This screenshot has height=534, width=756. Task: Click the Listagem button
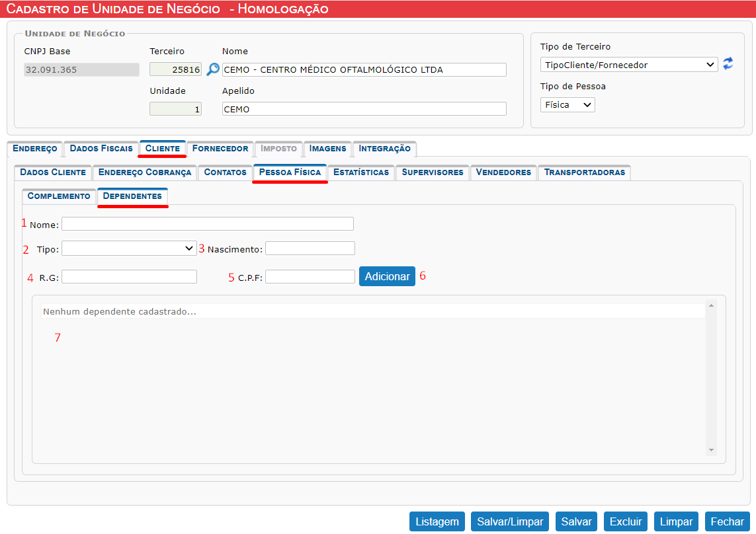point(437,521)
